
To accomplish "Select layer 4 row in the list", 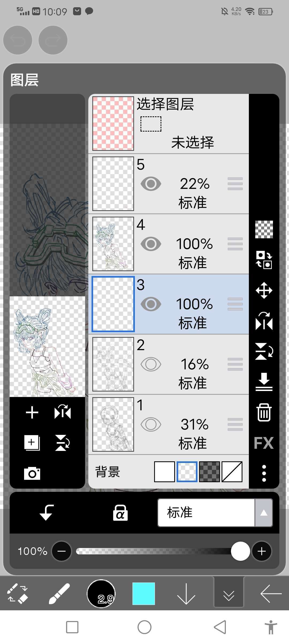I will point(169,244).
